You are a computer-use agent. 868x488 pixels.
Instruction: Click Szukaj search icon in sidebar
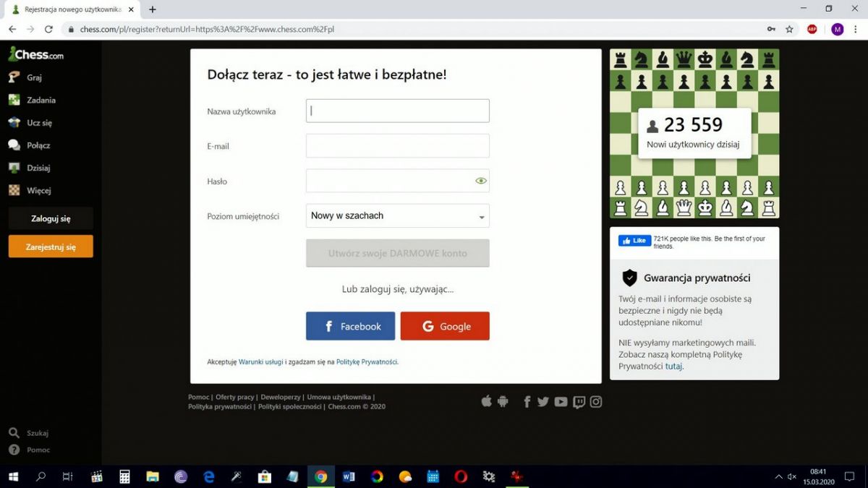point(14,432)
